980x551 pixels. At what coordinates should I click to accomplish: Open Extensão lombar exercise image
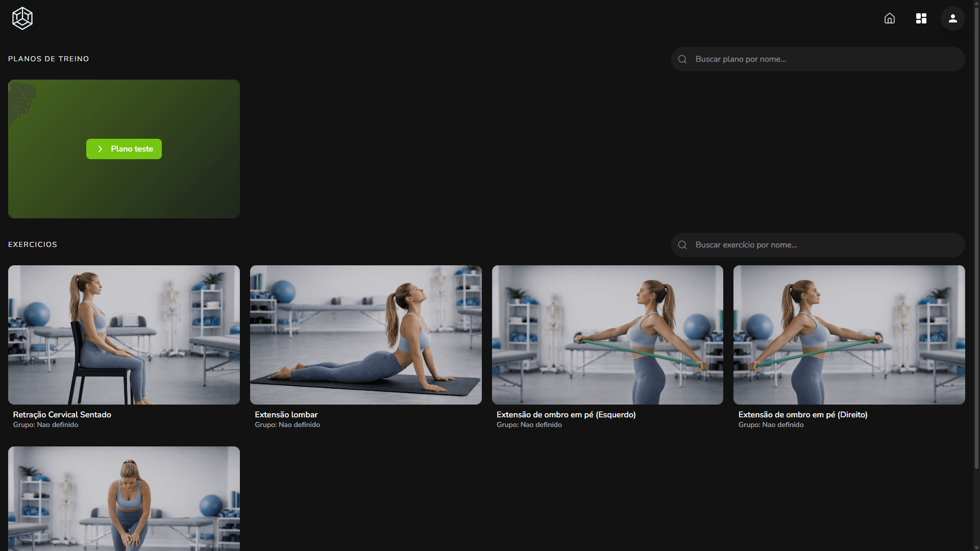click(365, 335)
